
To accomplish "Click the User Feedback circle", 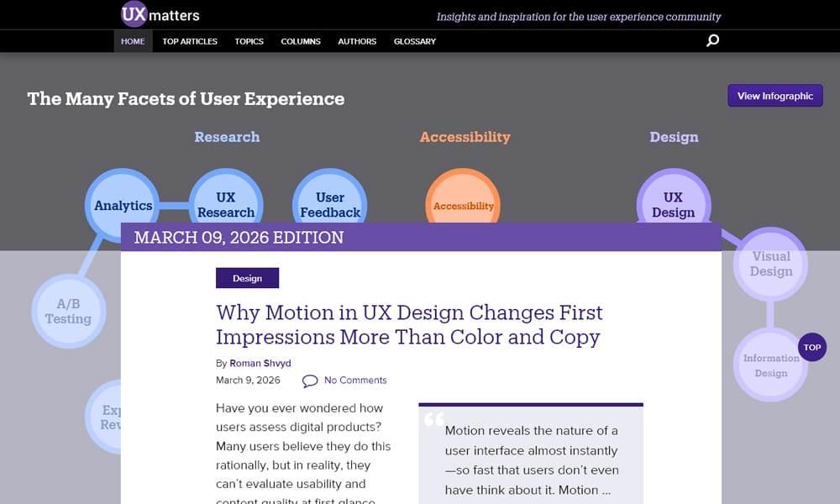I will pos(329,205).
